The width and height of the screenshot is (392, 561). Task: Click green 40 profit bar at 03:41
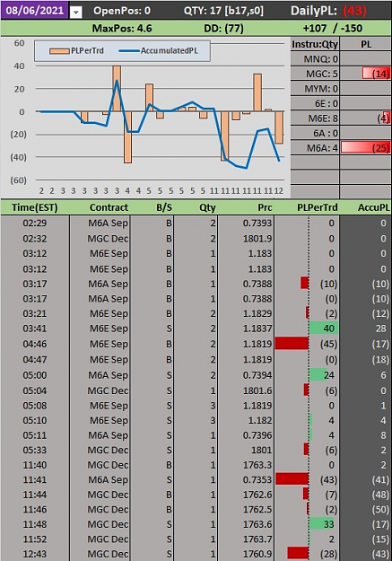tap(323, 329)
